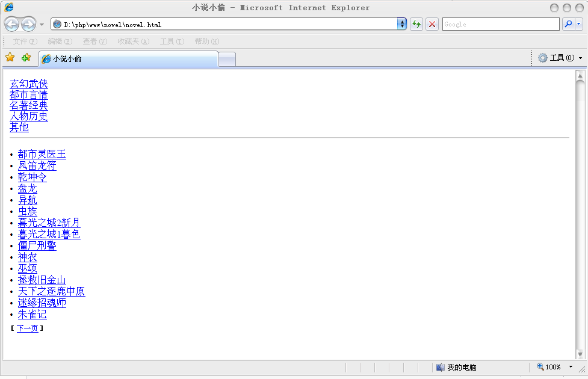Open the novel 暮光之城1暮色

(49, 234)
